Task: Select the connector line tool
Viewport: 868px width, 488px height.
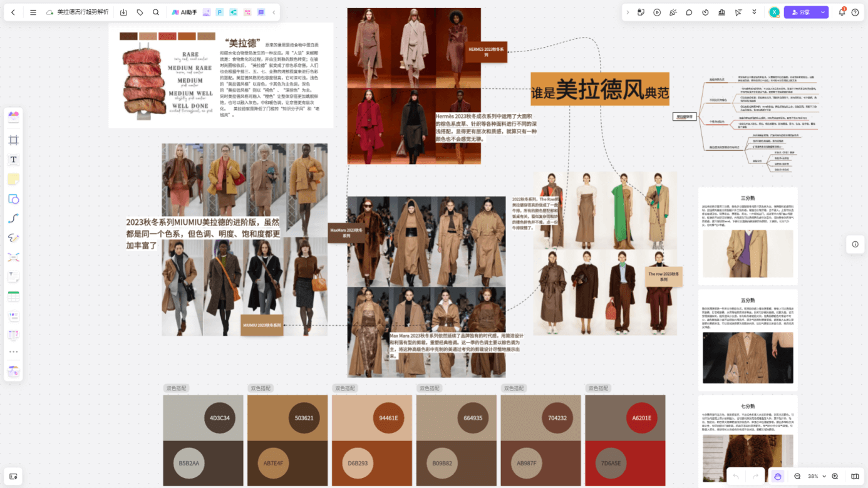Action: [13, 219]
